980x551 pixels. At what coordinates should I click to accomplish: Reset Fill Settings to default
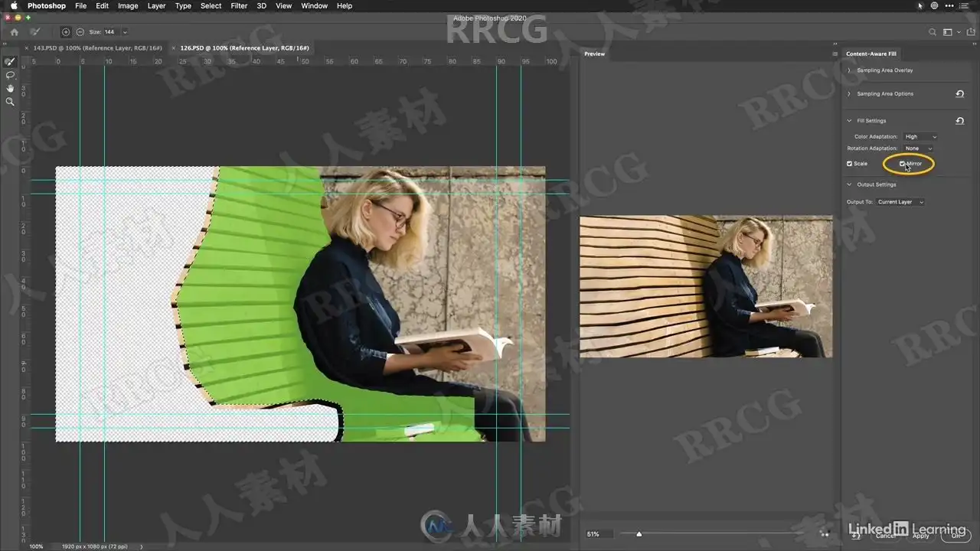click(x=959, y=121)
